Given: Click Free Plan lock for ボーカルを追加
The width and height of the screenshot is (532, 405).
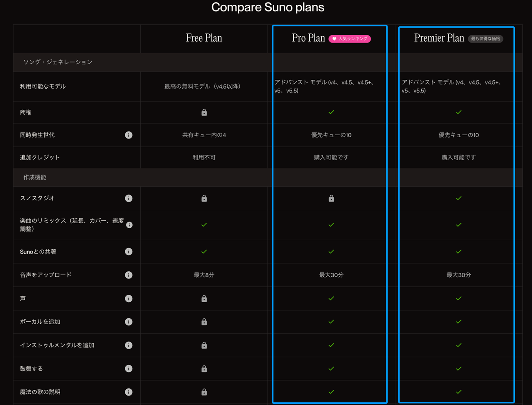Looking at the screenshot, I should point(204,322).
